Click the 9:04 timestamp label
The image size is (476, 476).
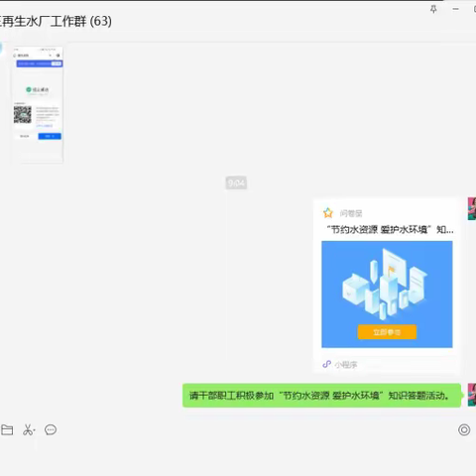[x=236, y=182]
